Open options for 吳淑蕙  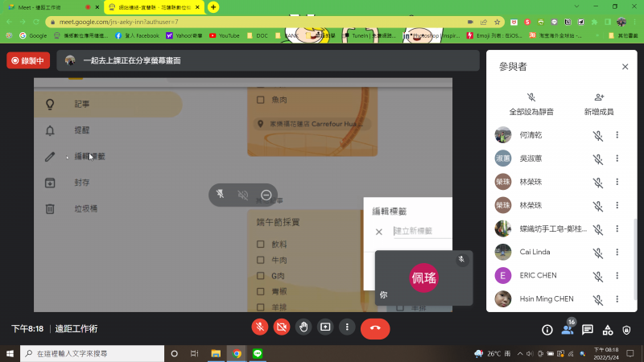click(617, 158)
